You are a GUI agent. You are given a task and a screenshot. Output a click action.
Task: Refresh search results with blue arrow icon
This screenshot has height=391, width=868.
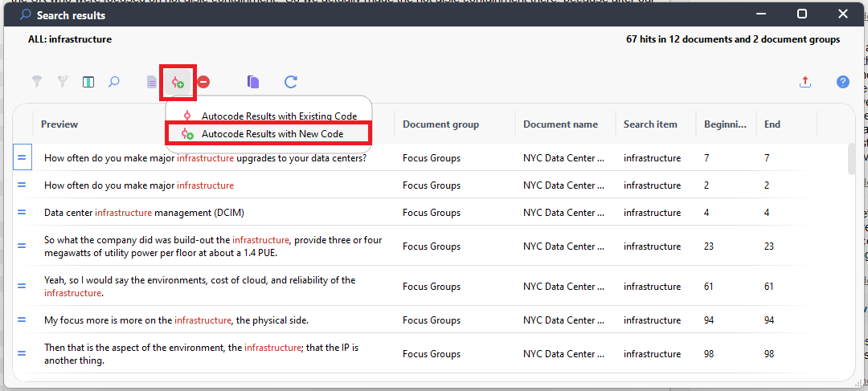[291, 83]
